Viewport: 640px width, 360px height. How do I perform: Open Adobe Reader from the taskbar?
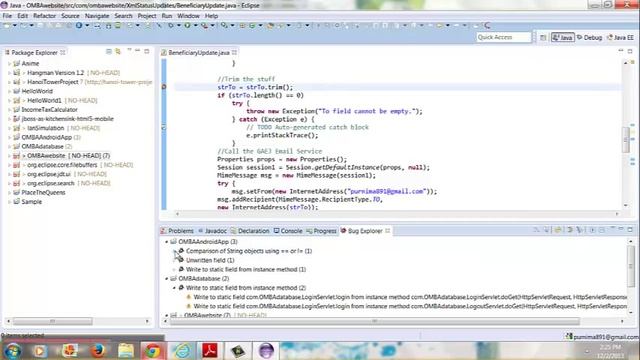[x=209, y=351]
